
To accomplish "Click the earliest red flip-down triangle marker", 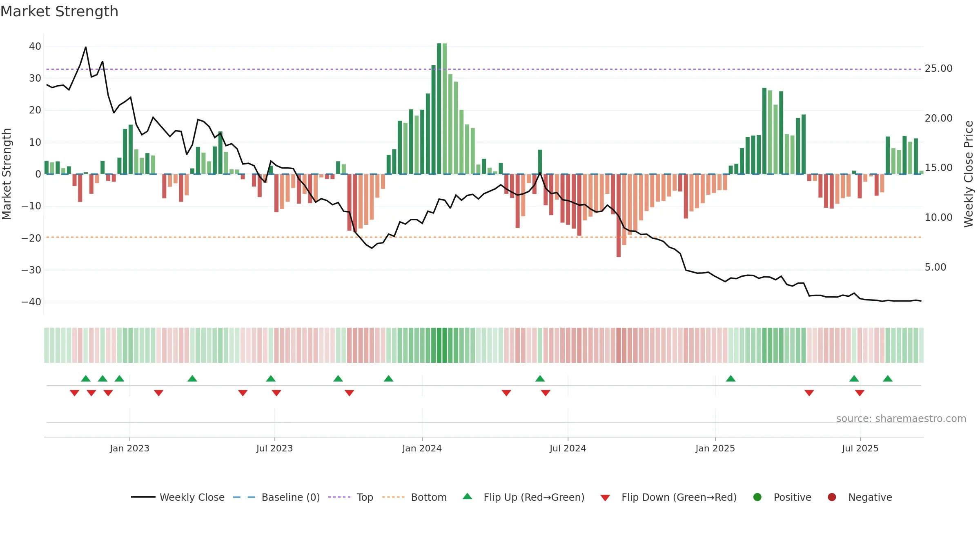I will (74, 393).
